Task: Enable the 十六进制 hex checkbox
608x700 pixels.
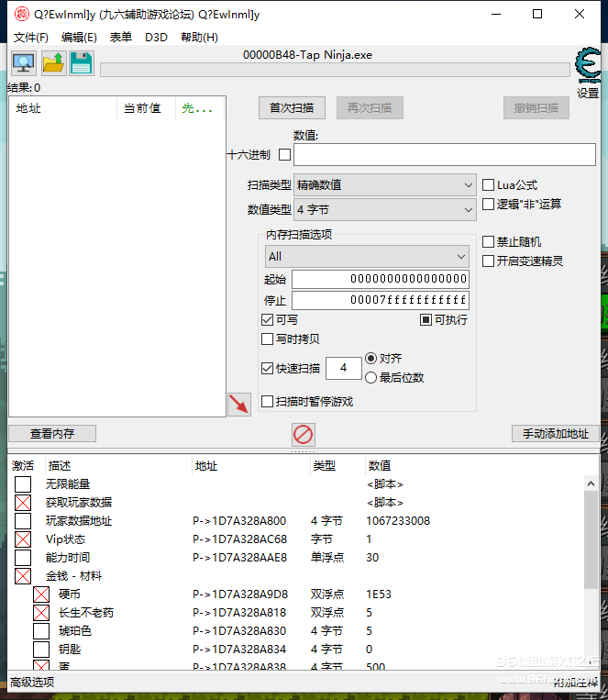Action: (284, 155)
